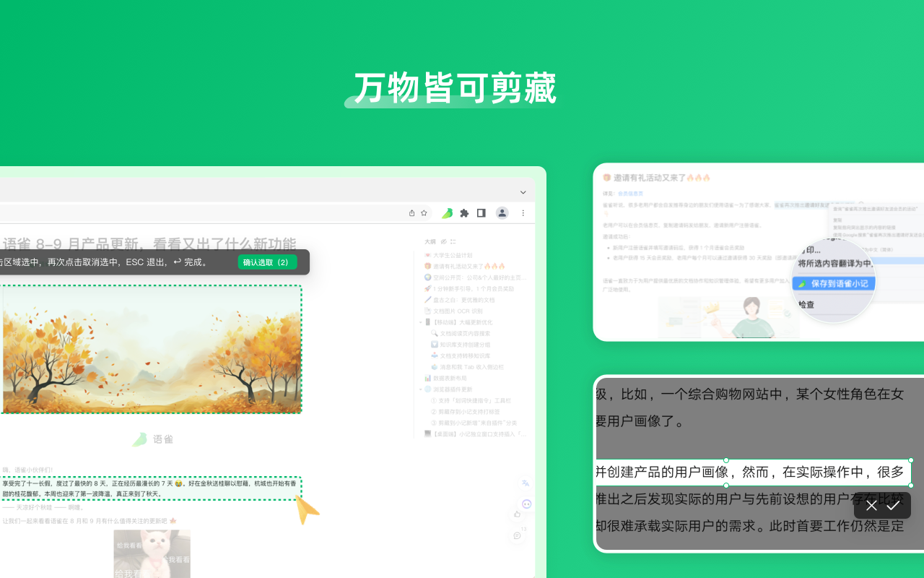Collapse the 浏览器插件更新 outline section
Screen dimensions: 924x578
pos(421,388)
